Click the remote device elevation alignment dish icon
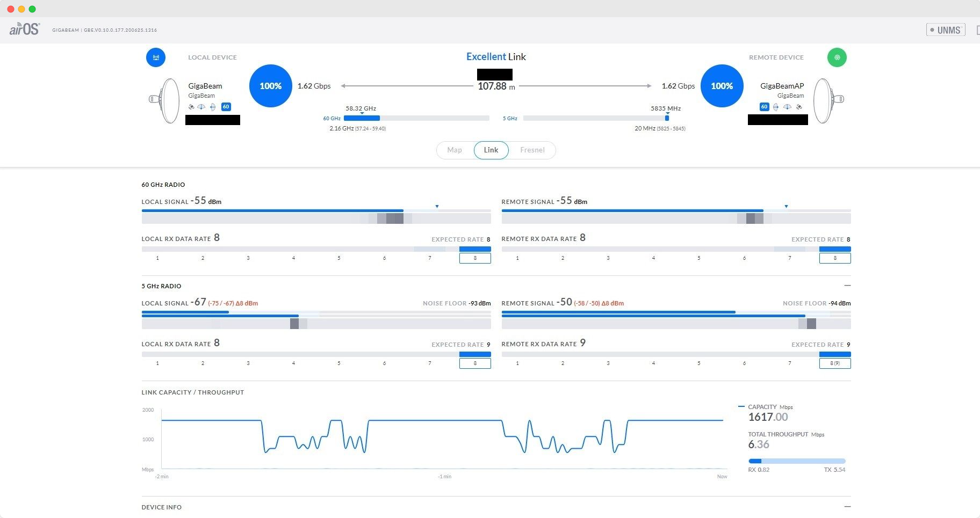 787,107
